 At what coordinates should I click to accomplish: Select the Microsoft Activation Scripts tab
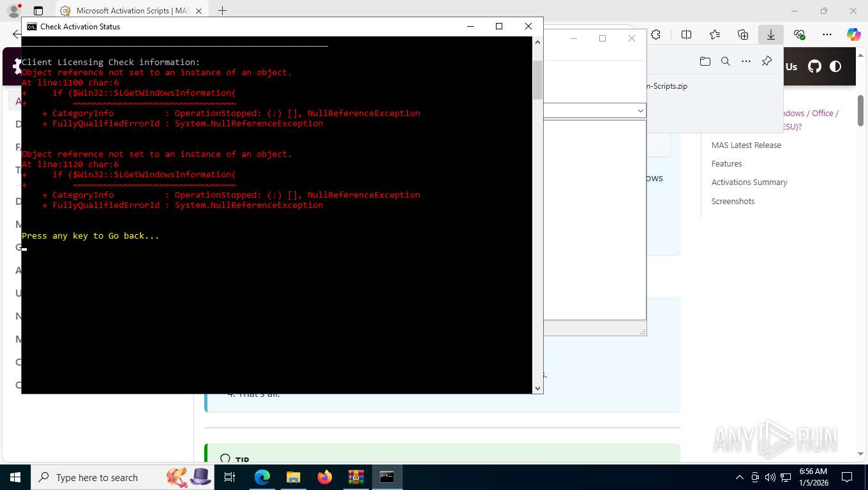(x=131, y=11)
